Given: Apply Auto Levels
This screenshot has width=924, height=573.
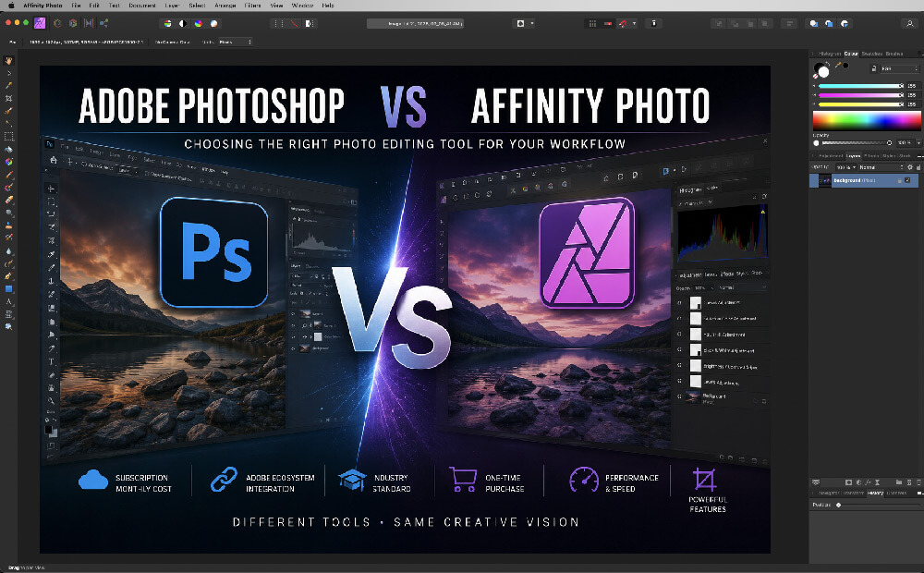Looking at the screenshot, I should pos(167,24).
